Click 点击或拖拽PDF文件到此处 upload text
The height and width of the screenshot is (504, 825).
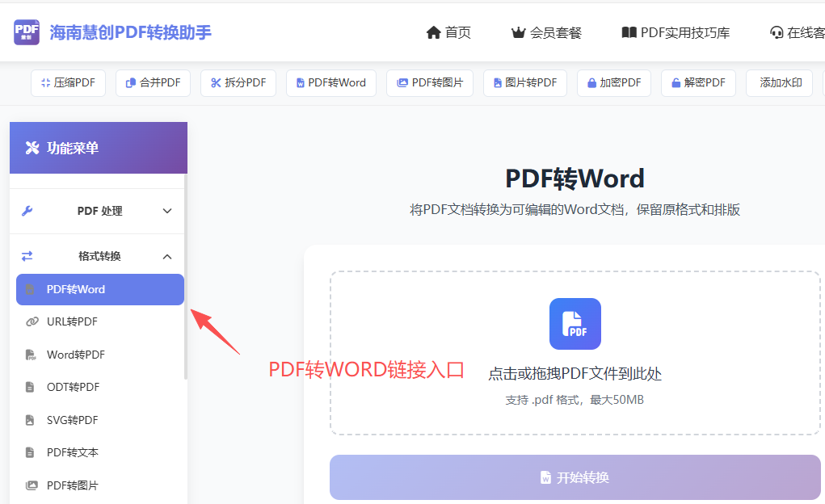click(575, 374)
